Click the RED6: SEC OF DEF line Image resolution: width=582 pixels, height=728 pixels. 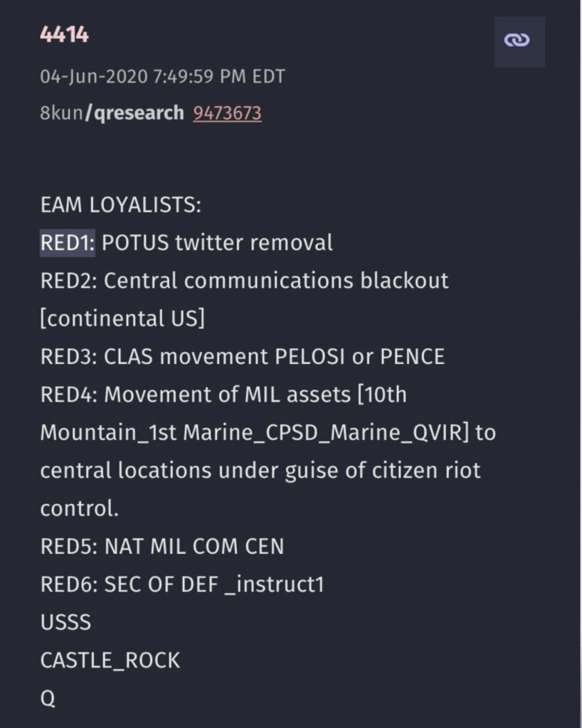click(x=182, y=584)
